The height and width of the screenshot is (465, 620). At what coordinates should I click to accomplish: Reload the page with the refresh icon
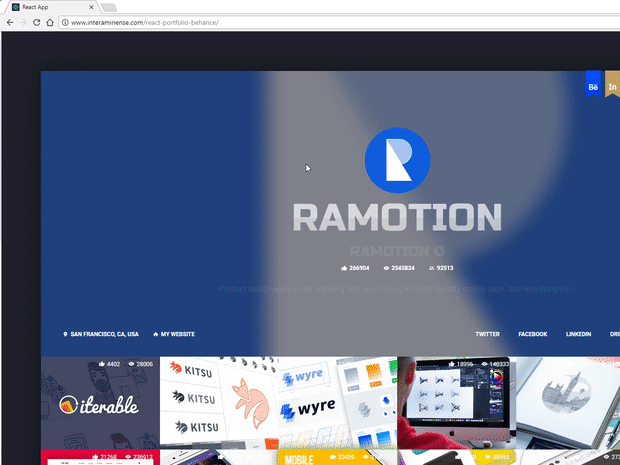36,23
